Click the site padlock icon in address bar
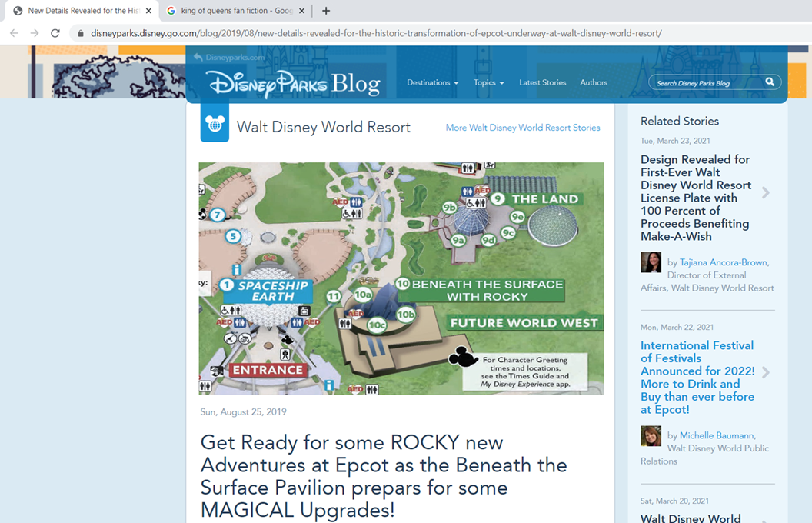This screenshot has width=812, height=523. 80,34
